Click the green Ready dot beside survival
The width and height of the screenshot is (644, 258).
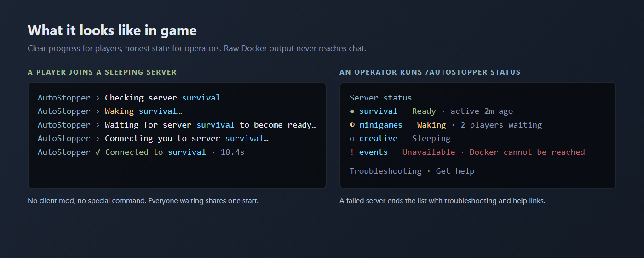tap(352, 111)
